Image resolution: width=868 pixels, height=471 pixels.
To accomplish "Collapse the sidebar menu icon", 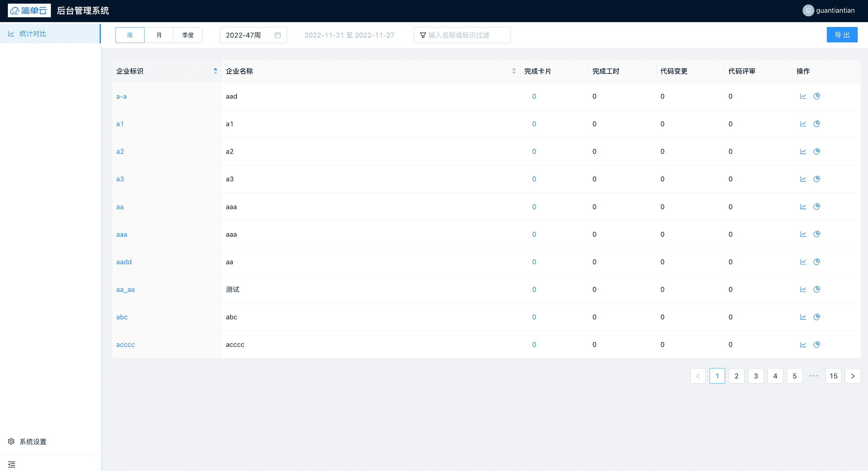I will coord(12,464).
